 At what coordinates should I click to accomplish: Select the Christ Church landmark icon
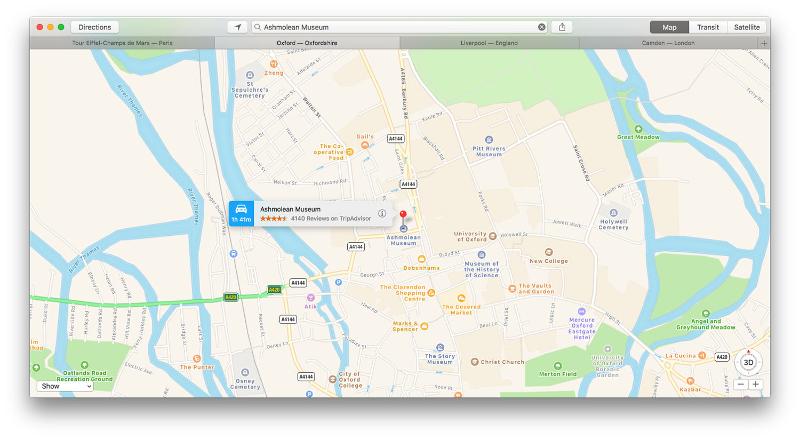pos(475,362)
